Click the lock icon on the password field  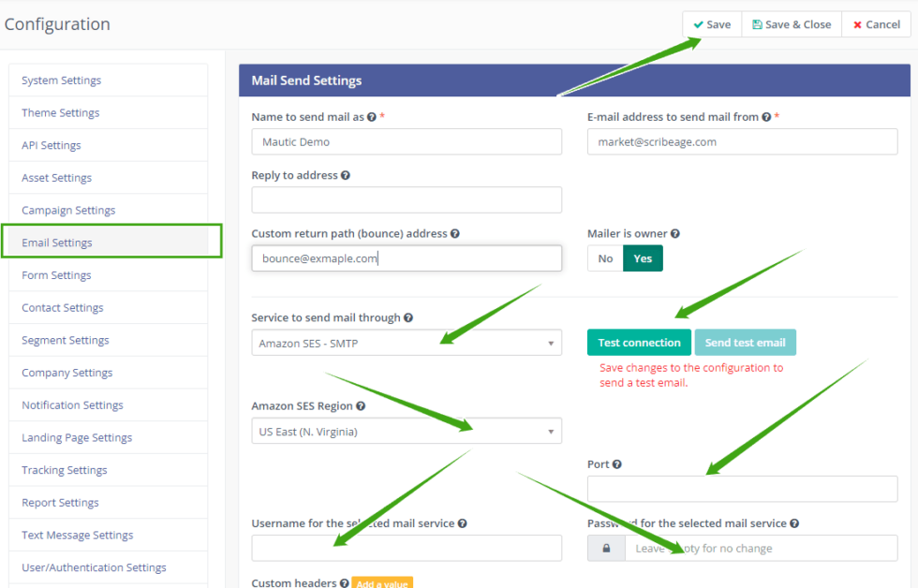pyautogui.click(x=606, y=548)
